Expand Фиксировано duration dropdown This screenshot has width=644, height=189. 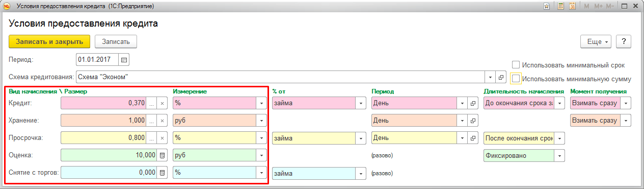[x=559, y=155]
